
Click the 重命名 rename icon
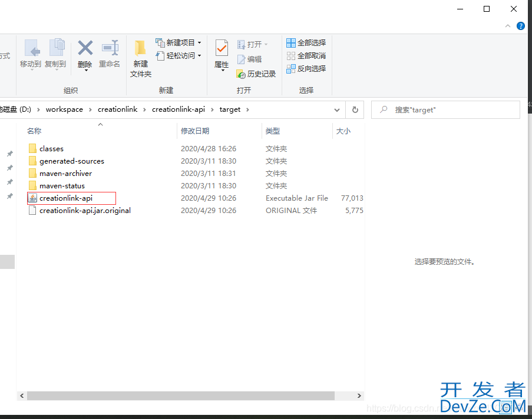(110, 48)
